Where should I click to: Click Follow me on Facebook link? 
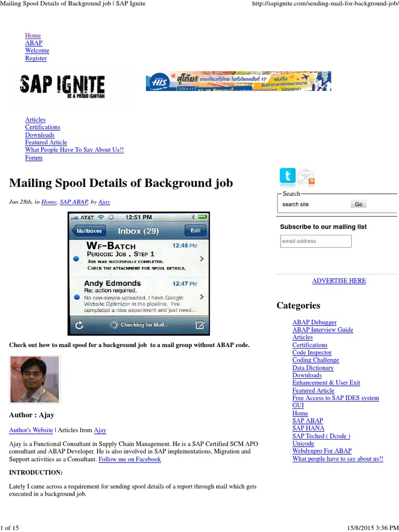pos(129,459)
